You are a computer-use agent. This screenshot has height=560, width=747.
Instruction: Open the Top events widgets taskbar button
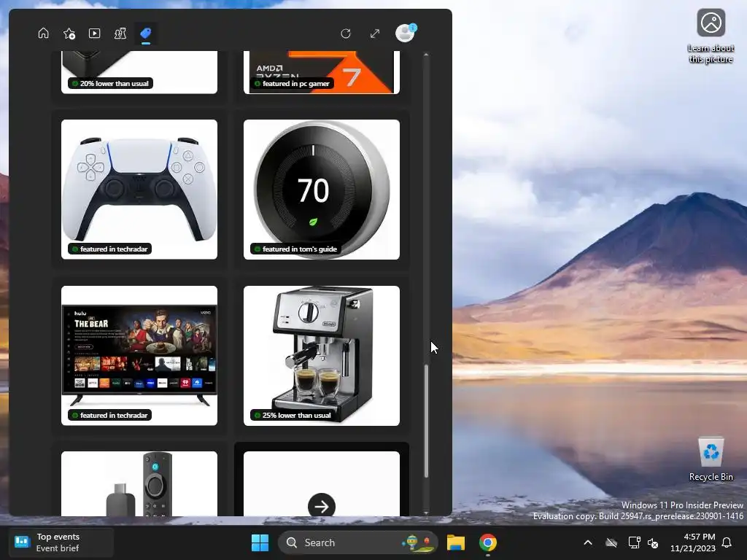61,542
